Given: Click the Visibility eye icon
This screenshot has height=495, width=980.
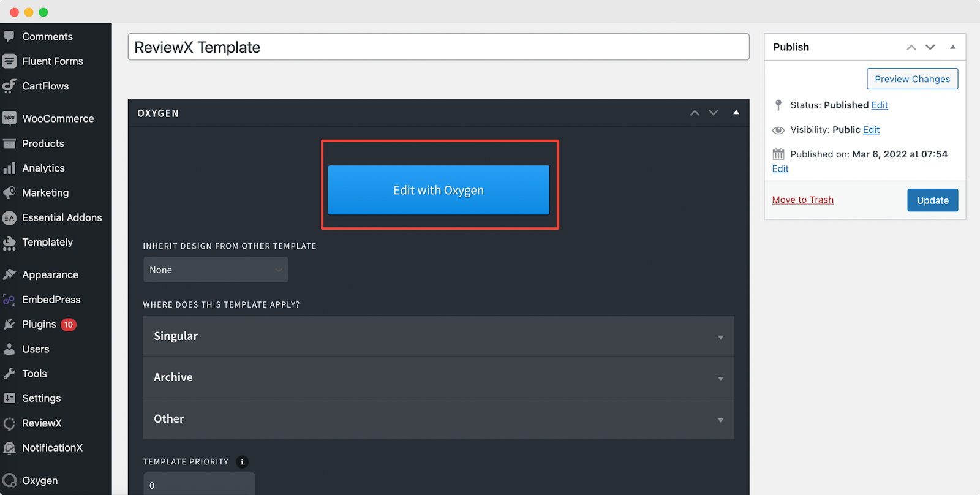Looking at the screenshot, I should [778, 130].
